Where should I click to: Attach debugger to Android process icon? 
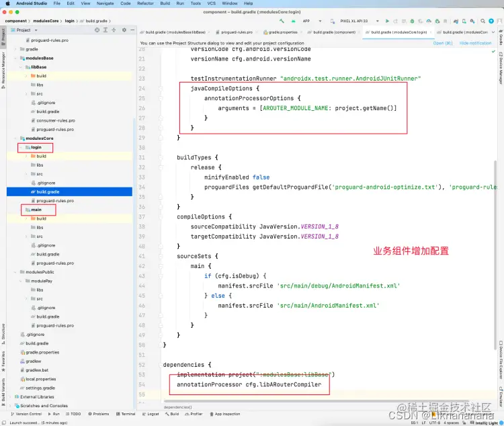(437, 21)
